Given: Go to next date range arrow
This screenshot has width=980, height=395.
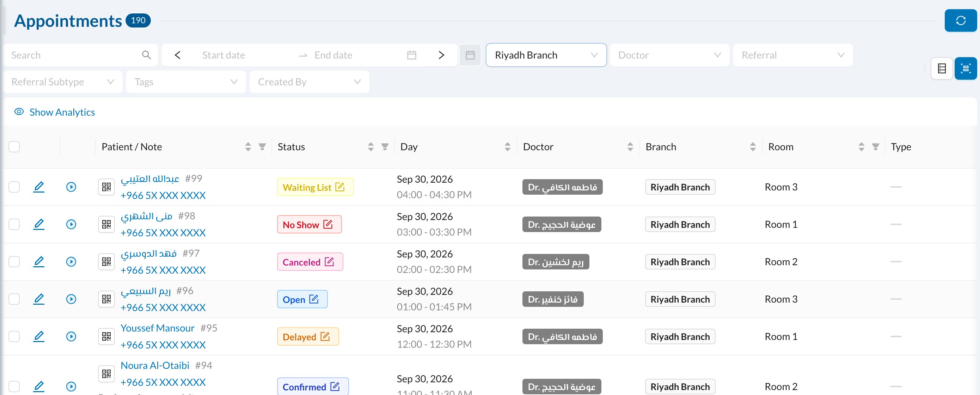Looking at the screenshot, I should (441, 55).
